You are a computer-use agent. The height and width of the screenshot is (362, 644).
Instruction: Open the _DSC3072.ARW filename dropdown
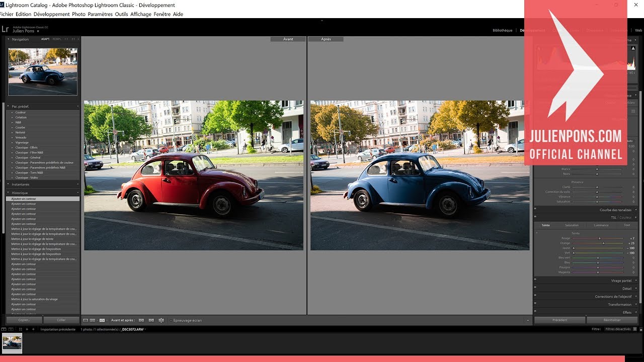pos(146,329)
